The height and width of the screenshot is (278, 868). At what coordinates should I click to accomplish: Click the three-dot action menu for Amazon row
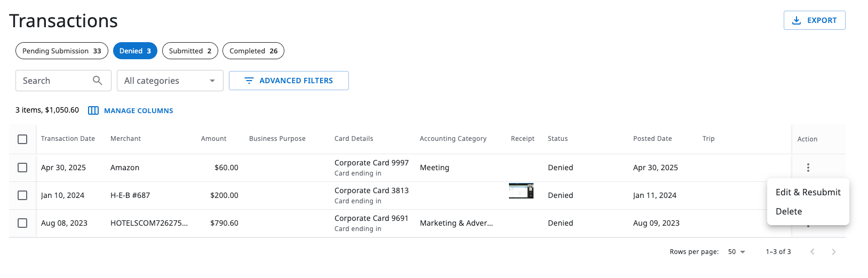[808, 168]
